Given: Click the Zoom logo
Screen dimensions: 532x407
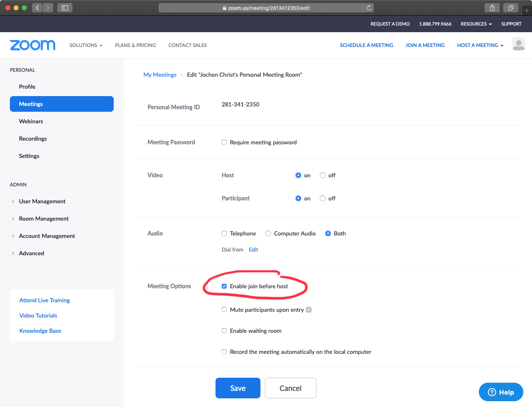Looking at the screenshot, I should pyautogui.click(x=33, y=45).
